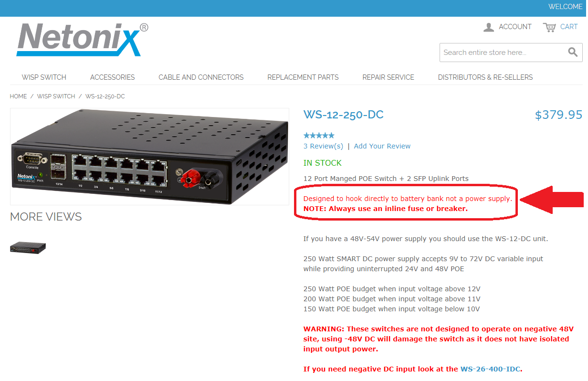
Task: Open the ACCESSORIES menu
Action: tap(112, 77)
